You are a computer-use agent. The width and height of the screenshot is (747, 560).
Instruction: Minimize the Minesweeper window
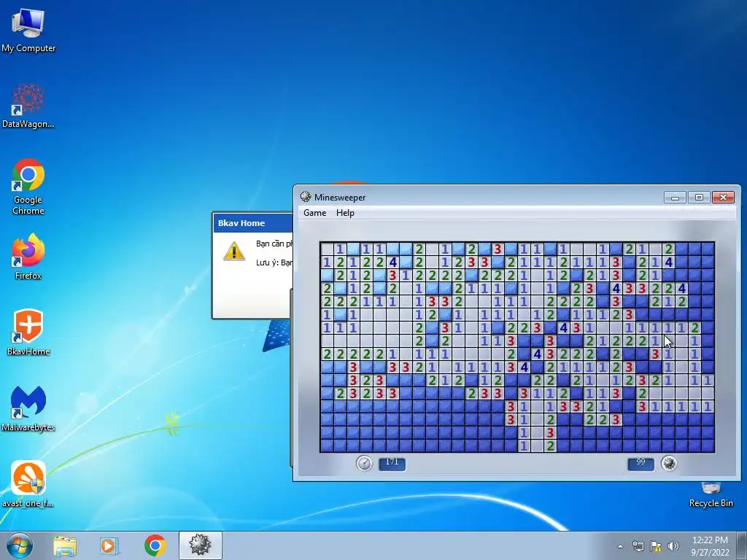[675, 197]
